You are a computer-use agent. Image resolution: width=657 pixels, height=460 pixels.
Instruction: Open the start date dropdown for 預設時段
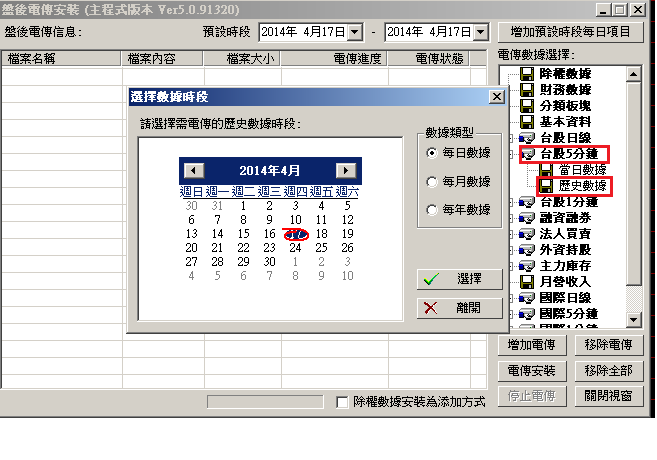point(355,32)
